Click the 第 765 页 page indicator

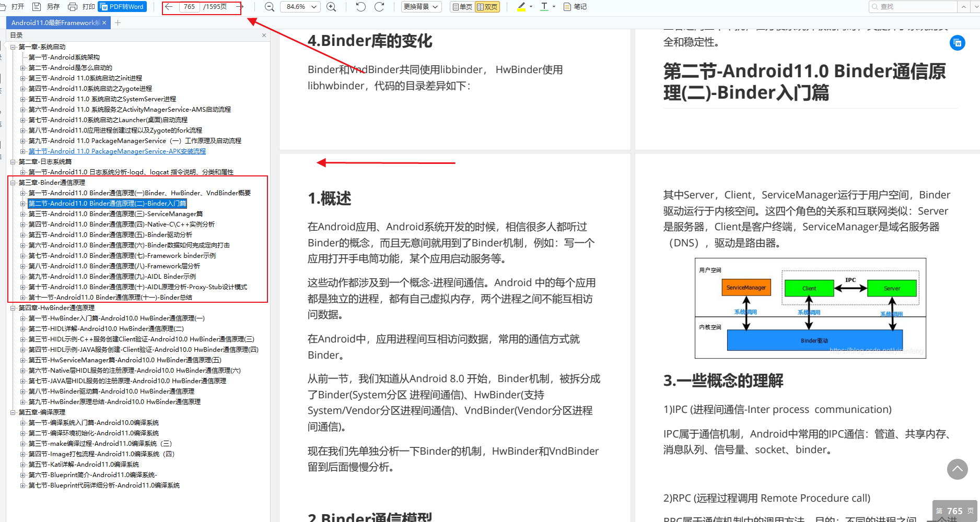tap(955, 511)
